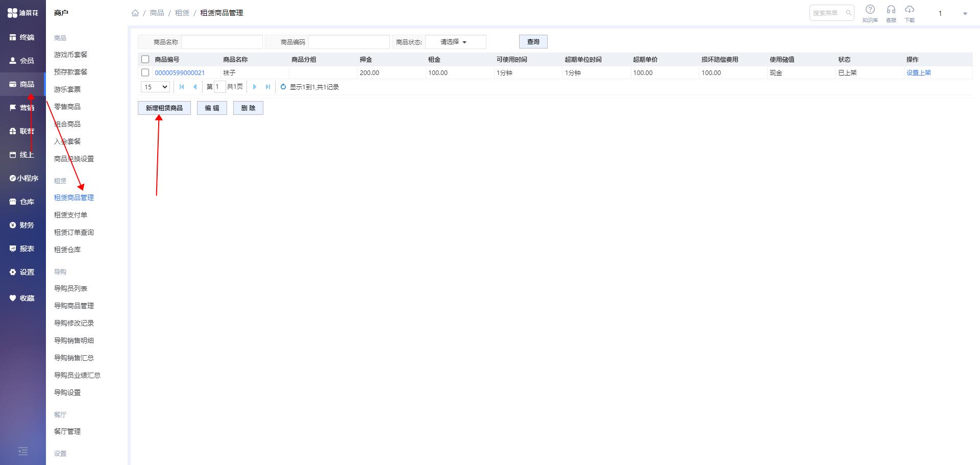Select the 商品 sidebar section
The height and width of the screenshot is (465, 980).
click(22, 84)
